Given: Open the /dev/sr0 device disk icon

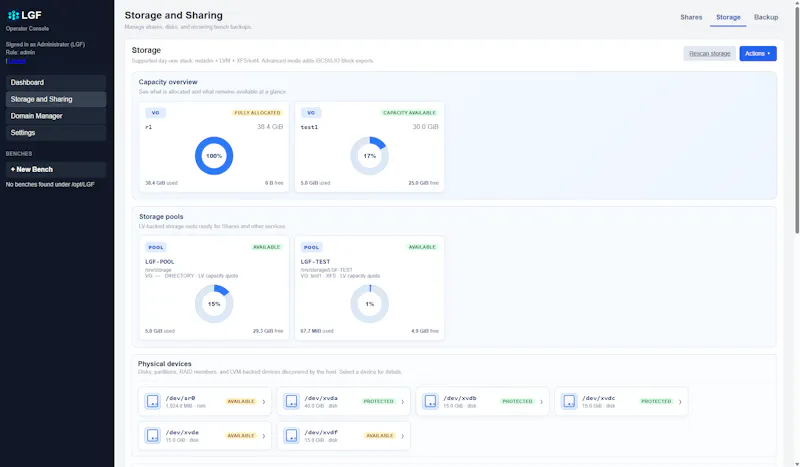Looking at the screenshot, I should [153, 402].
